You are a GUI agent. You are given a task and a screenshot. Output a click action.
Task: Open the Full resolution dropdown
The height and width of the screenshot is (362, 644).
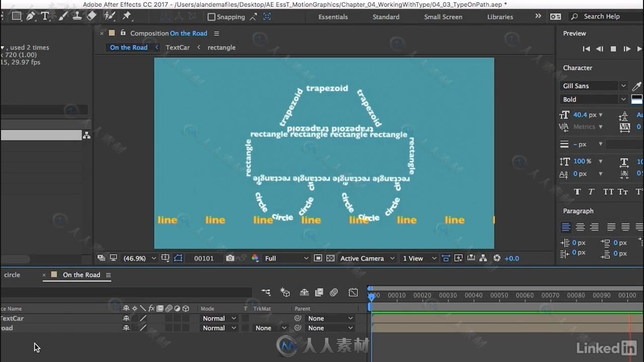pos(287,258)
